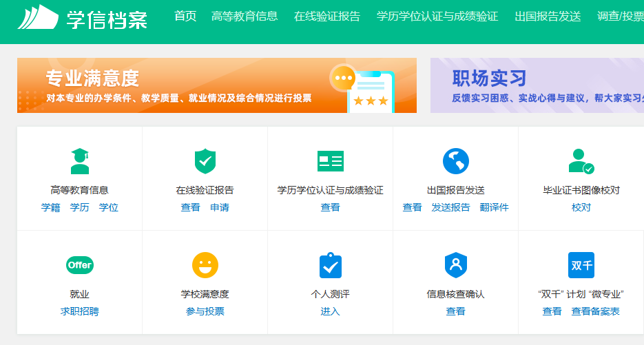The height and width of the screenshot is (345, 644).
Task: Click the graduate icon for 高等教育信息
Action: coord(80,161)
